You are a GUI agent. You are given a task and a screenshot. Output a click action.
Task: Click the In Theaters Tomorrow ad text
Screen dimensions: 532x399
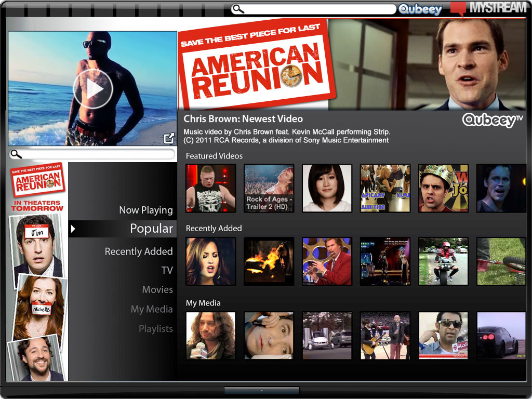[x=37, y=206]
